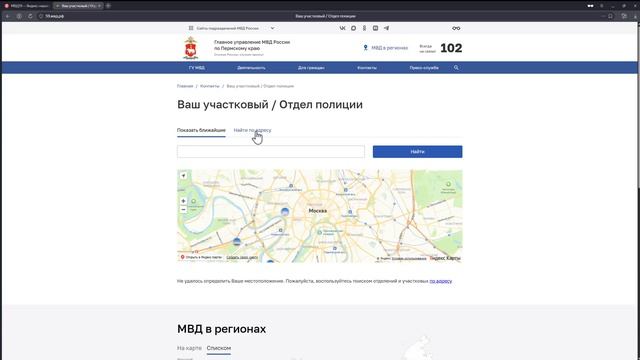Click the browser button between back and reload
640x360 pixels.
[x=19, y=16]
